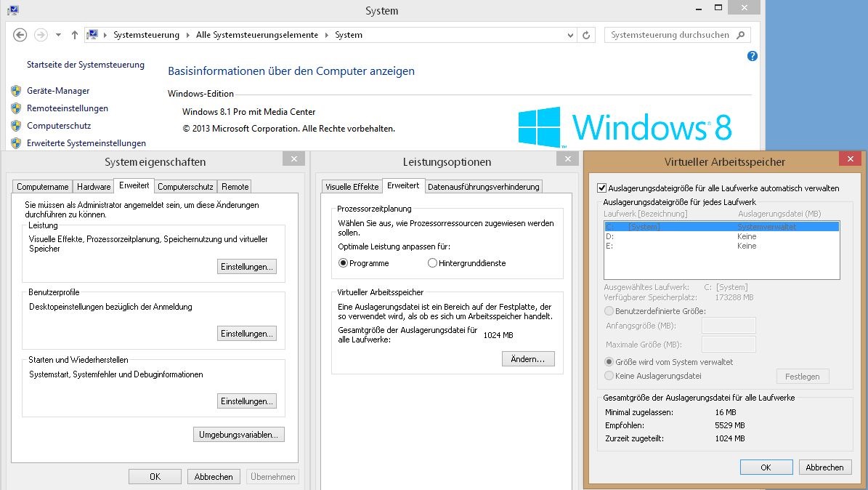Click the Forward arrow in the System window
The width and height of the screenshot is (868, 490).
click(41, 35)
